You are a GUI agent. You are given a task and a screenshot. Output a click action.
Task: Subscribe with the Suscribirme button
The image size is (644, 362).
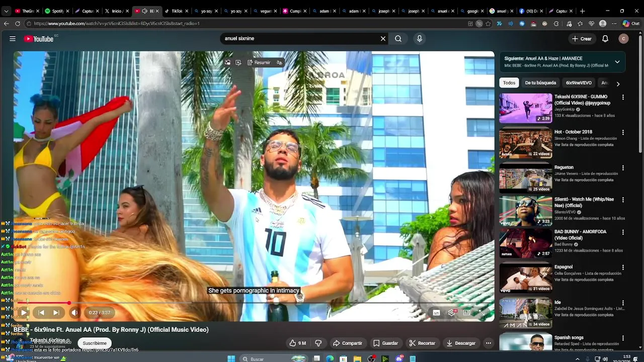click(95, 343)
